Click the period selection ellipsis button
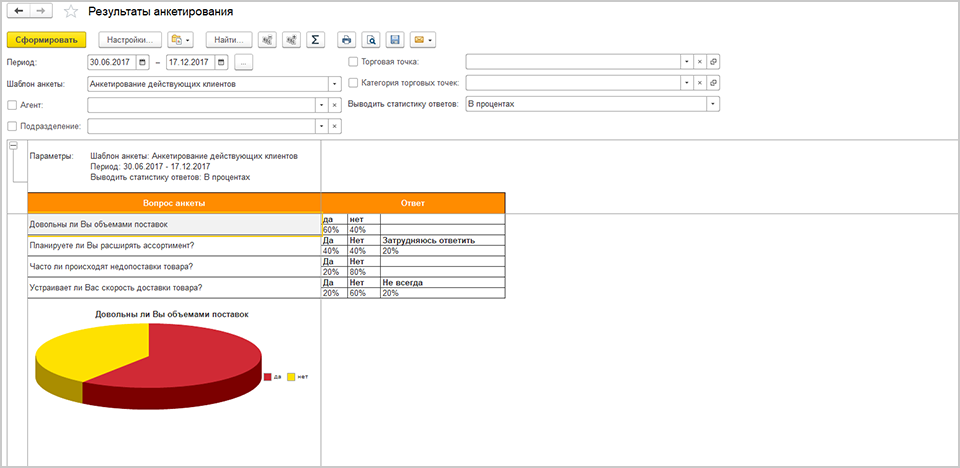960x468 pixels. click(243, 62)
